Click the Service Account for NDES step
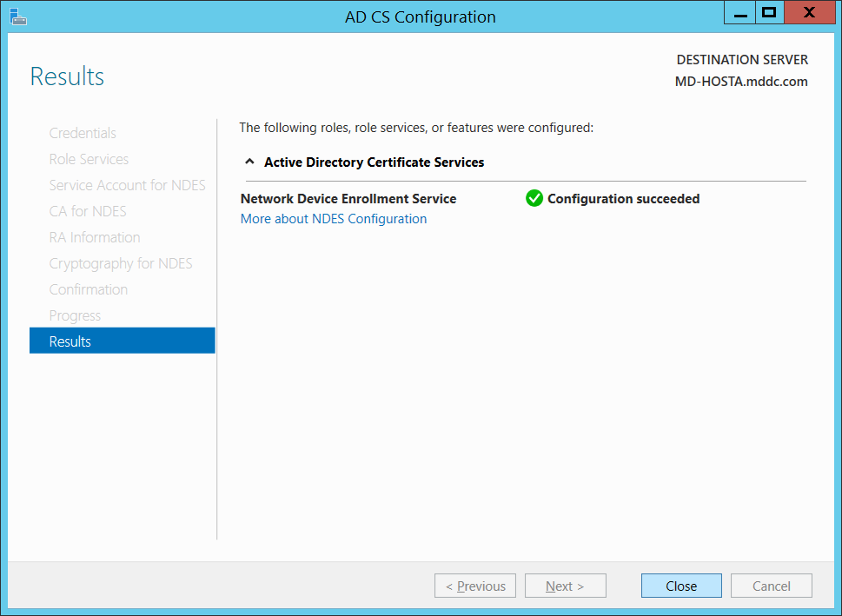Screen dimensions: 842x616 point(127,184)
